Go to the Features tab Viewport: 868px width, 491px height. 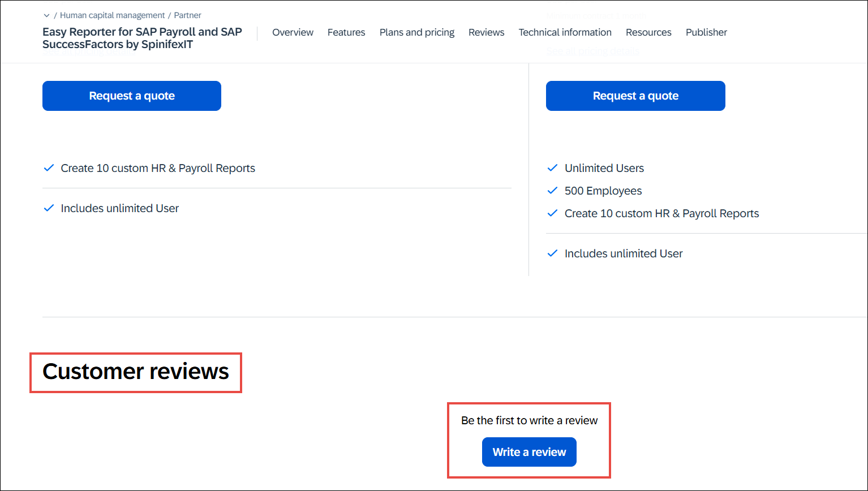tap(346, 32)
